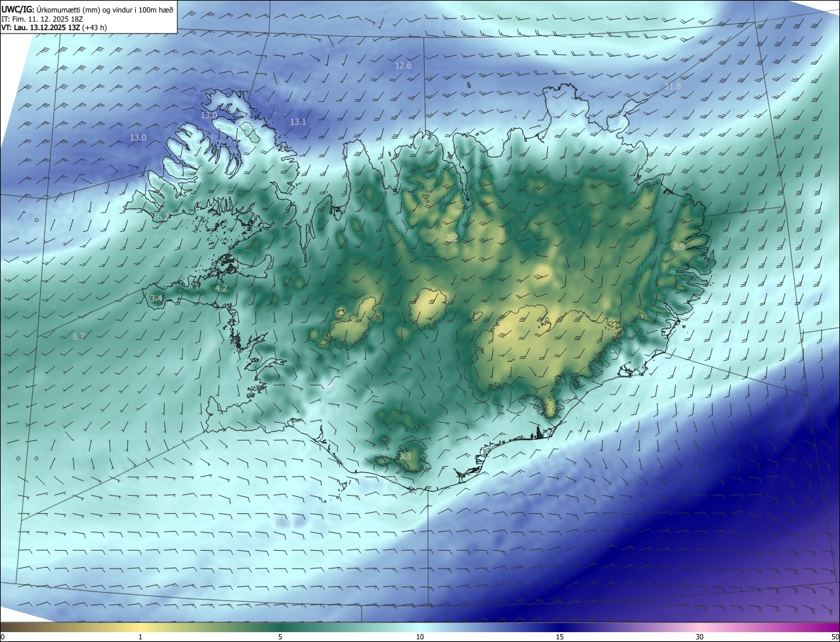Viewport: 840px width, 642px height.
Task: Click the colorbar tick label 10
Action: (420, 637)
